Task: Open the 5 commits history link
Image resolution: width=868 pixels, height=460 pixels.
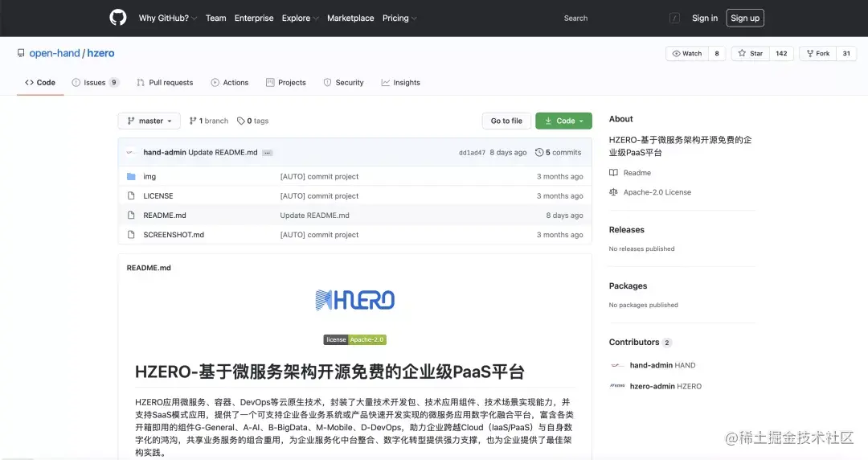Action: (558, 153)
